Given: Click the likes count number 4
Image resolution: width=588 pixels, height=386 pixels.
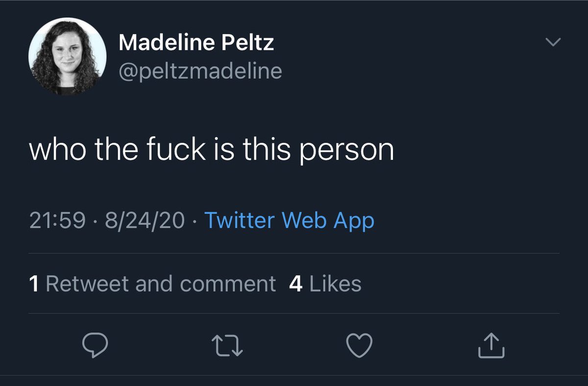Looking at the screenshot, I should pos(295,284).
